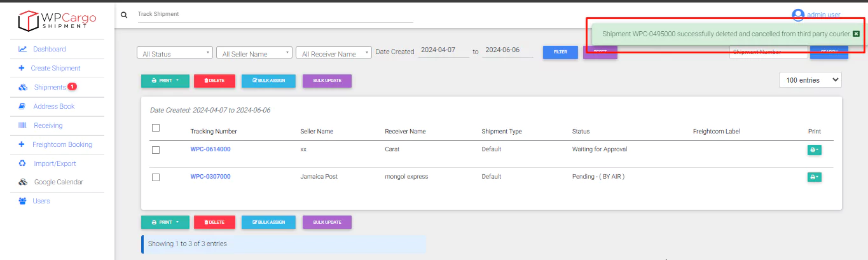This screenshot has width=868, height=260.
Task: Click the Status column header
Action: [581, 132]
